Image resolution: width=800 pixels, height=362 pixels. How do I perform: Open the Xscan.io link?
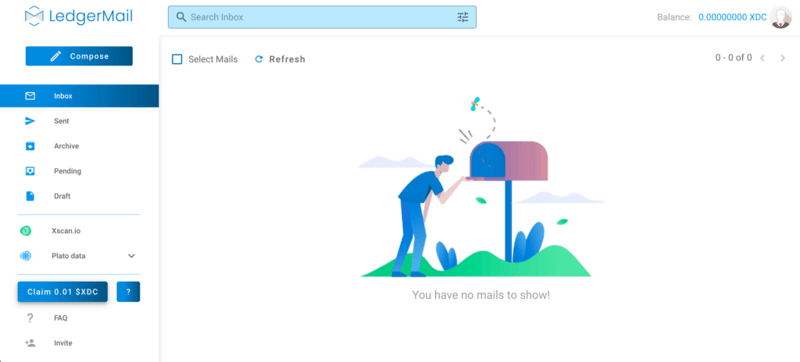tap(66, 231)
